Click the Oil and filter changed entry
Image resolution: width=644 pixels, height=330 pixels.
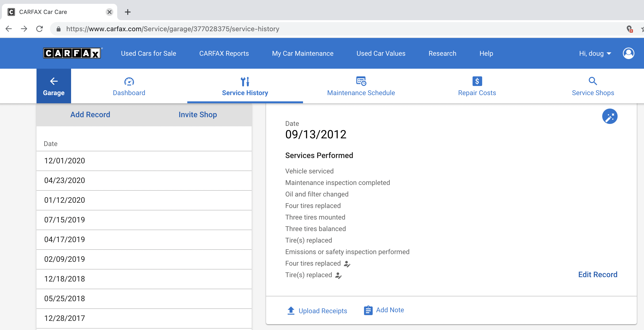pyautogui.click(x=317, y=194)
